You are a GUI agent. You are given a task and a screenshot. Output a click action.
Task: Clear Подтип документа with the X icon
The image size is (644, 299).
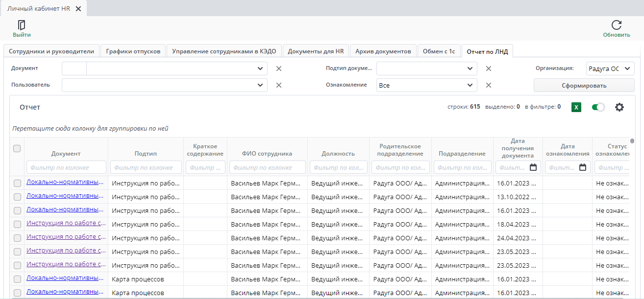coord(489,69)
